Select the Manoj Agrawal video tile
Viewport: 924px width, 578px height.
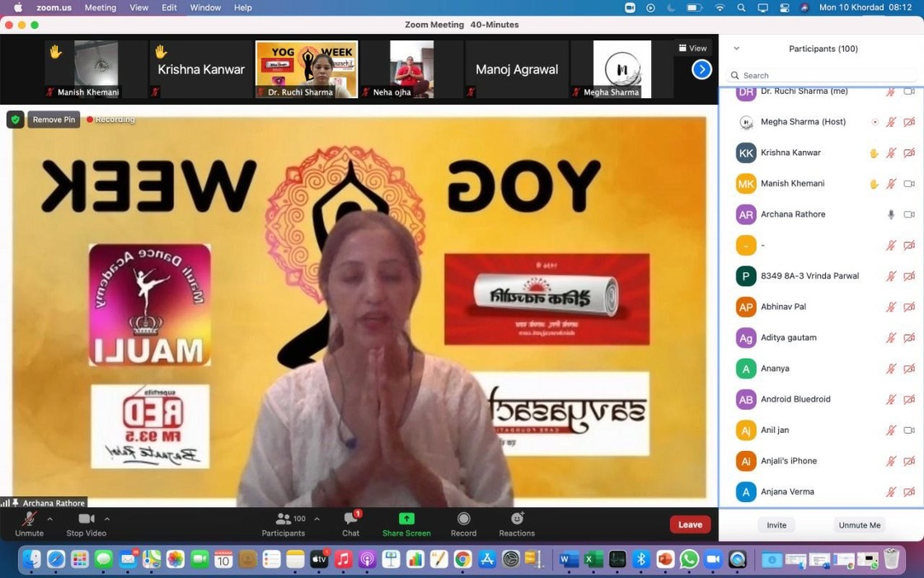click(x=517, y=69)
